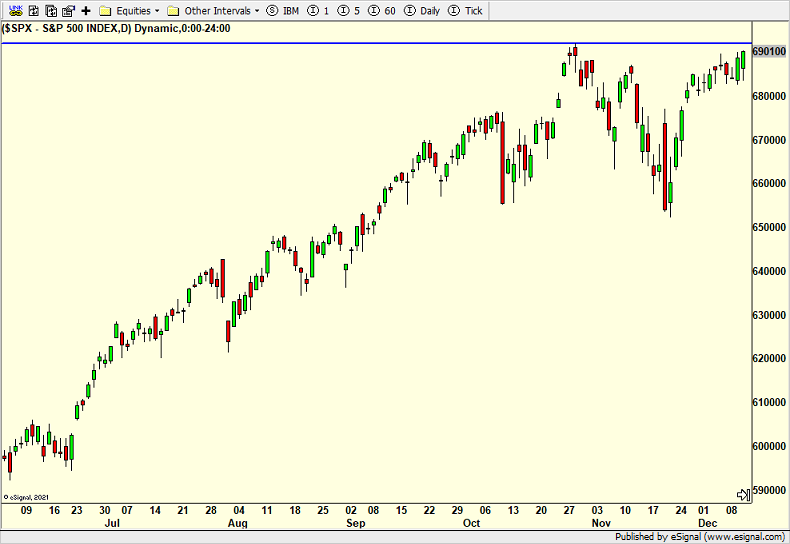
Task: Select the Tick interval
Action: click(x=467, y=11)
